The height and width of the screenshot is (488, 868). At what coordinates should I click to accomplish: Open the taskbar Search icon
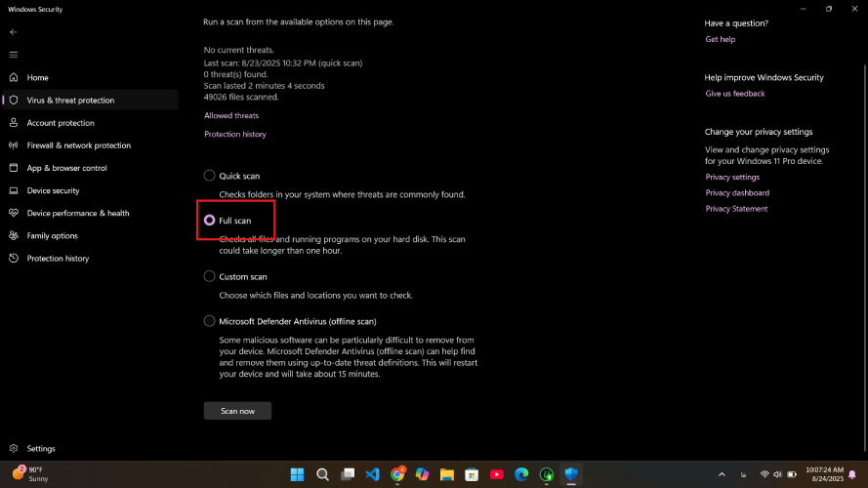[x=322, y=474]
